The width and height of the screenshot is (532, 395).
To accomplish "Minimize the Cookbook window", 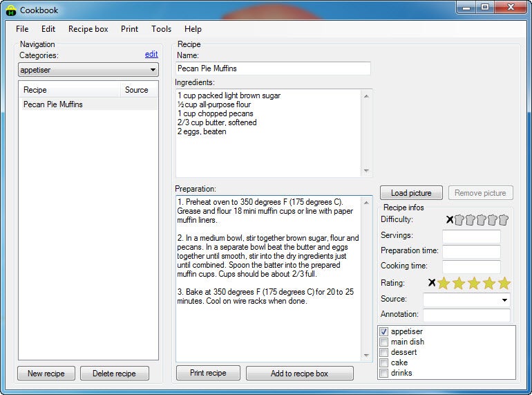I will tap(466, 8).
